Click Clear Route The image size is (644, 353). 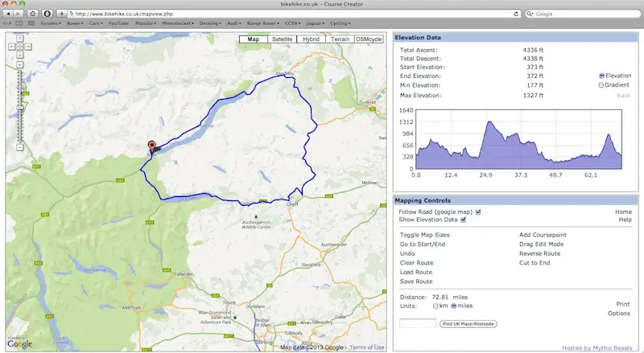416,263
